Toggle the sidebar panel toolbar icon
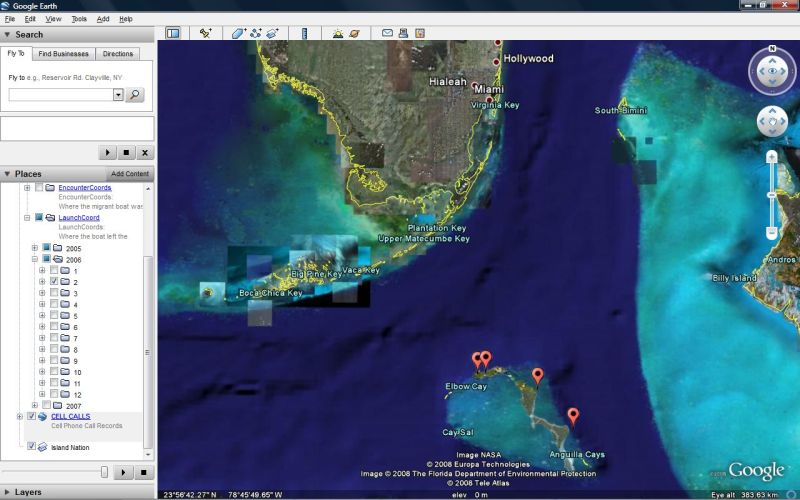Viewport: 800px width, 500px height. 173,33
